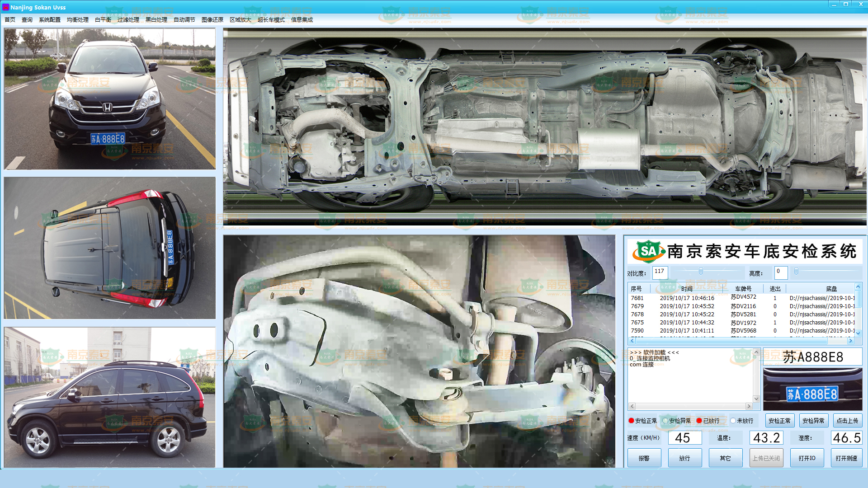The width and height of the screenshot is (868, 488).
Task: Click the SA shield logo
Action: pos(648,251)
